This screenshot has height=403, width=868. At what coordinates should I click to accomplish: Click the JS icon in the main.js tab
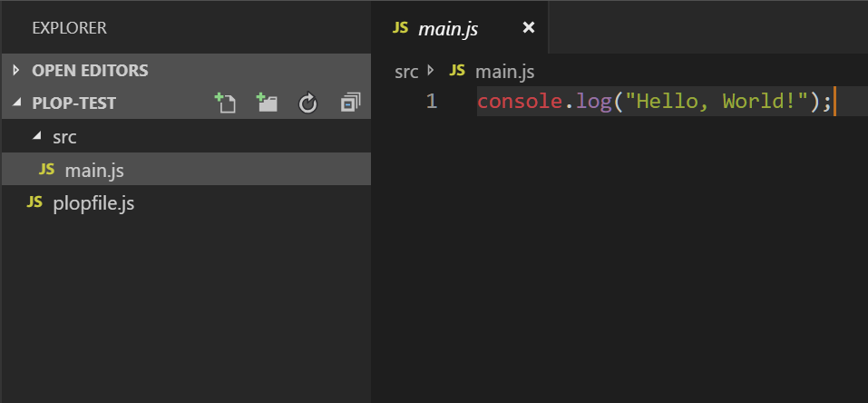click(x=400, y=27)
